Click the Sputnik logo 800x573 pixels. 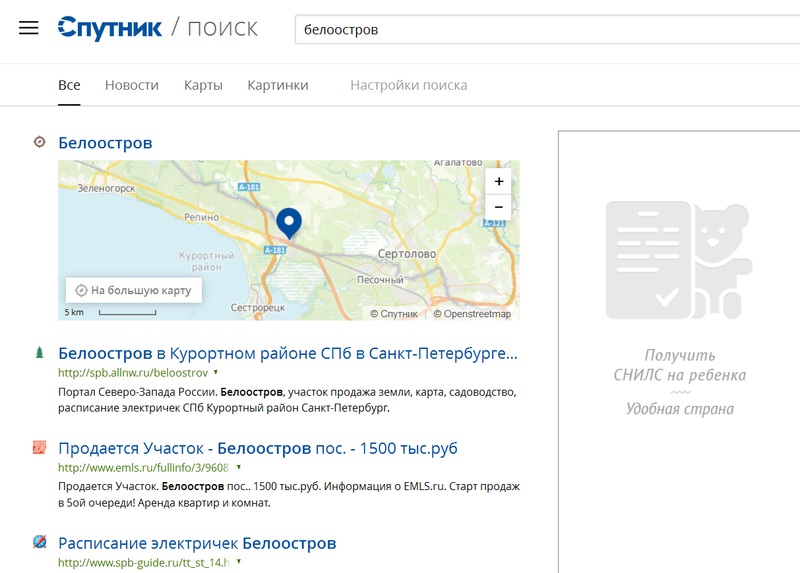pyautogui.click(x=110, y=28)
